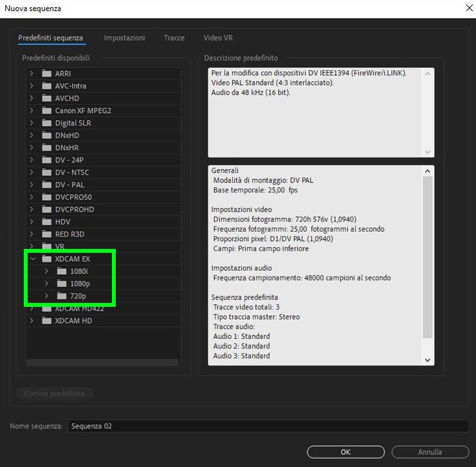
Task: Expand the AVCHD presets group
Action: 32,98
